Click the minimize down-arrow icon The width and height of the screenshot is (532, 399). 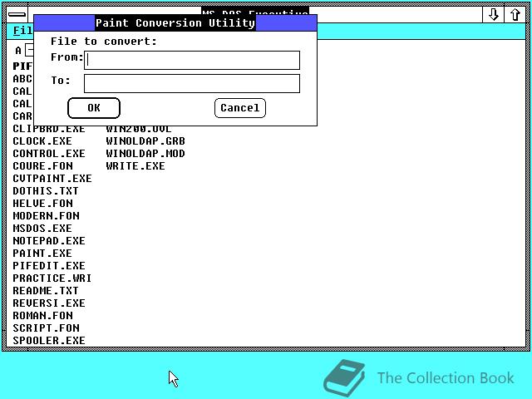coord(493,15)
